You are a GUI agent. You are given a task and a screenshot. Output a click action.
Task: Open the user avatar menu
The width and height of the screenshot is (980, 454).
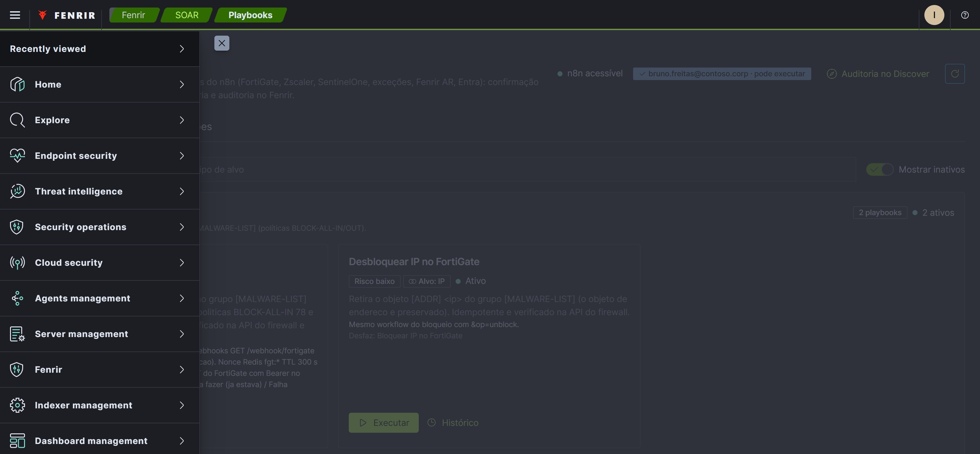tap(934, 15)
